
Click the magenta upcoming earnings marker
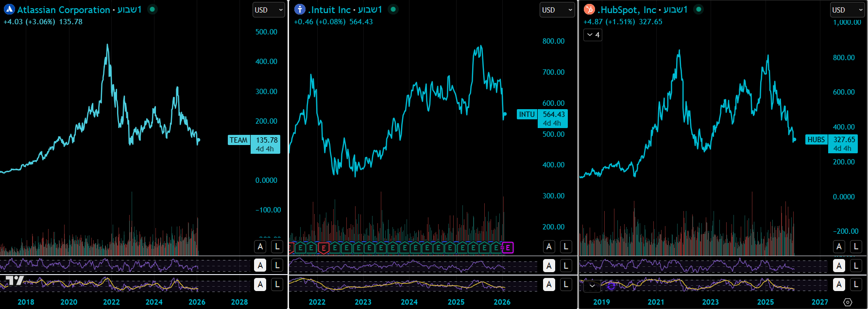point(508,248)
